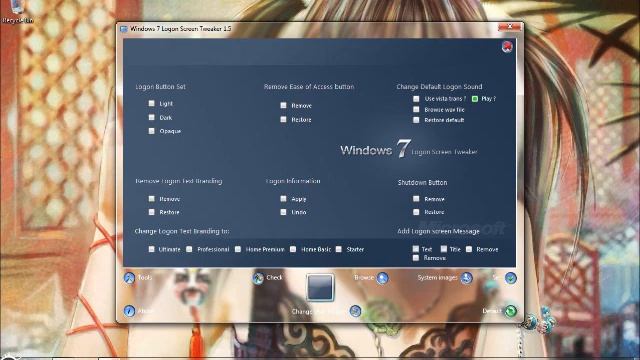Toggle the green Play checkbox
Image resolution: width=640 pixels, height=360 pixels.
(x=475, y=98)
